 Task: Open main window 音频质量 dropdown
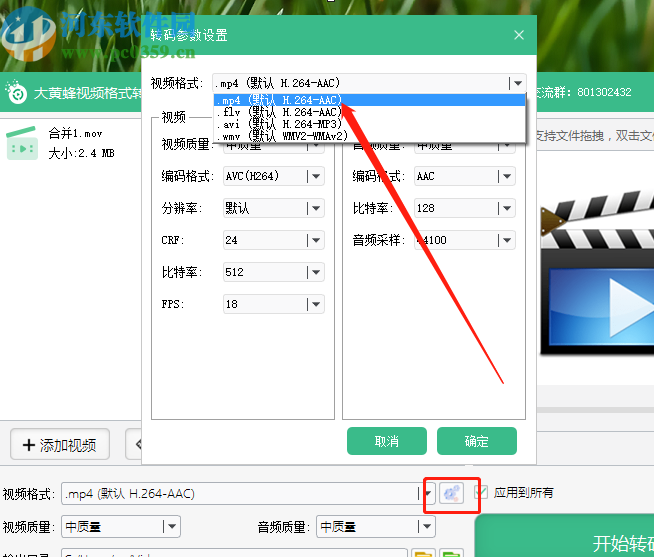coord(376,527)
